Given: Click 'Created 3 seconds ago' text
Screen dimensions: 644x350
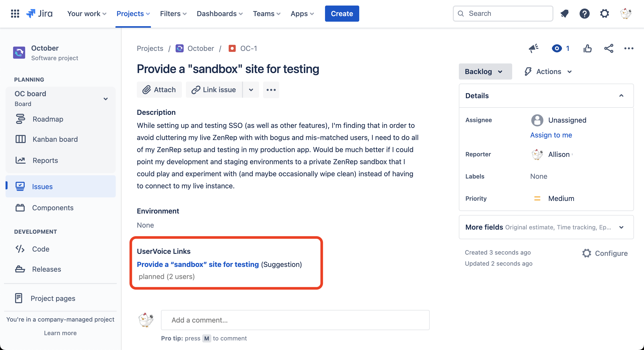Looking at the screenshot, I should [498, 252].
